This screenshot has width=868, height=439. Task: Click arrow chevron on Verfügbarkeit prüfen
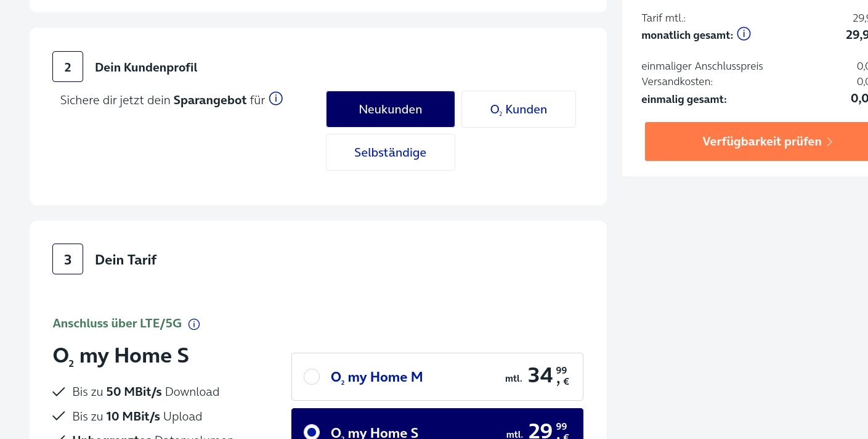[830, 142]
